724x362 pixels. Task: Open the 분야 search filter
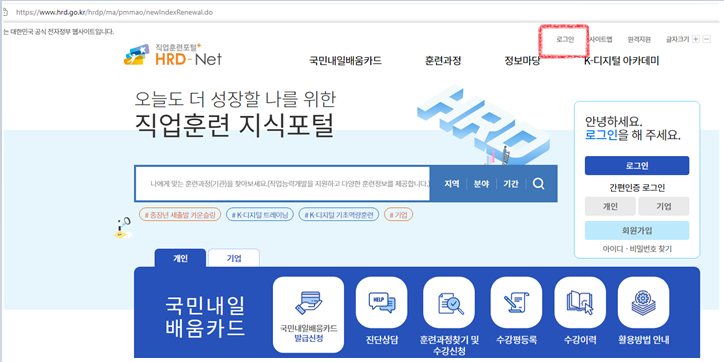click(481, 184)
